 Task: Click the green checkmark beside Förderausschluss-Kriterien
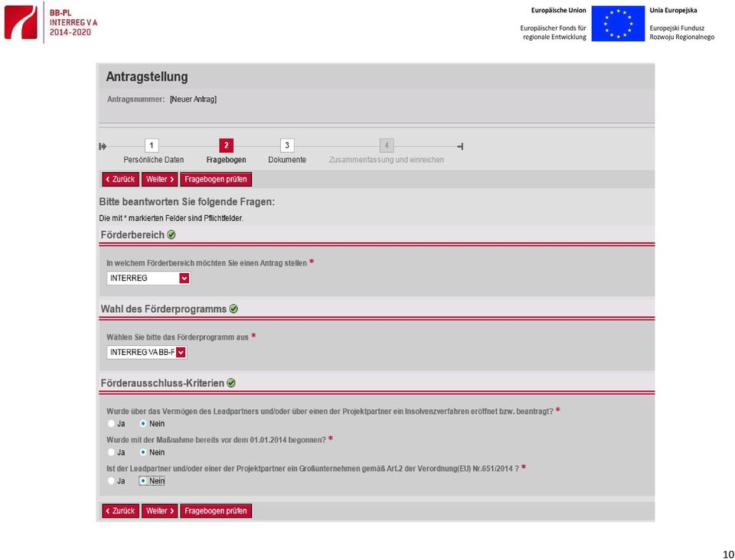click(231, 383)
